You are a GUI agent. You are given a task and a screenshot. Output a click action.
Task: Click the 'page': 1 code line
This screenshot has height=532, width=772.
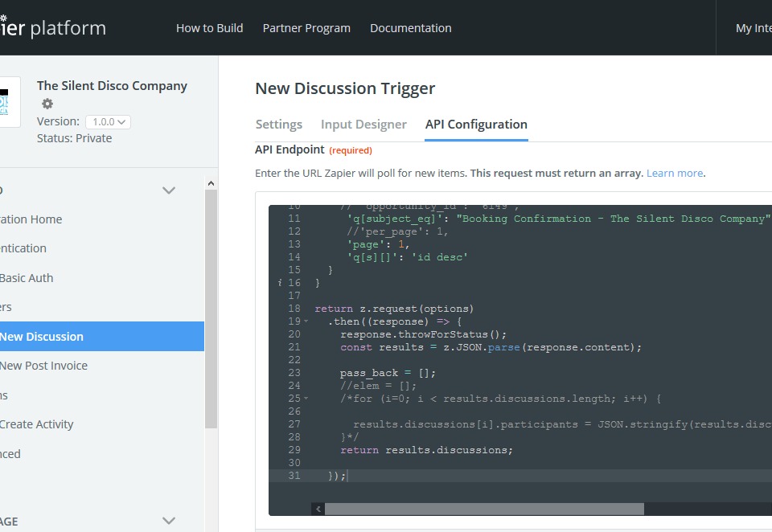click(x=378, y=244)
